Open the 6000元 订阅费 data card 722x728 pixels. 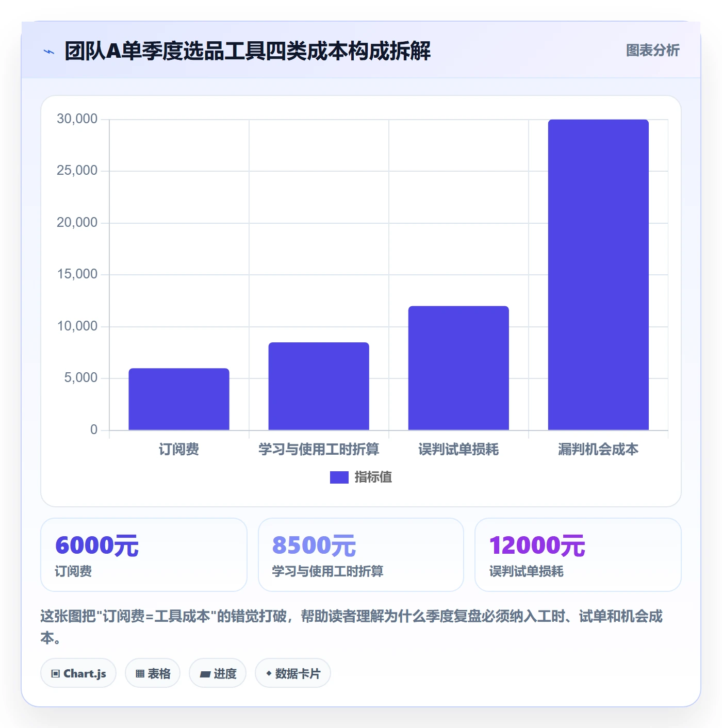(x=144, y=555)
